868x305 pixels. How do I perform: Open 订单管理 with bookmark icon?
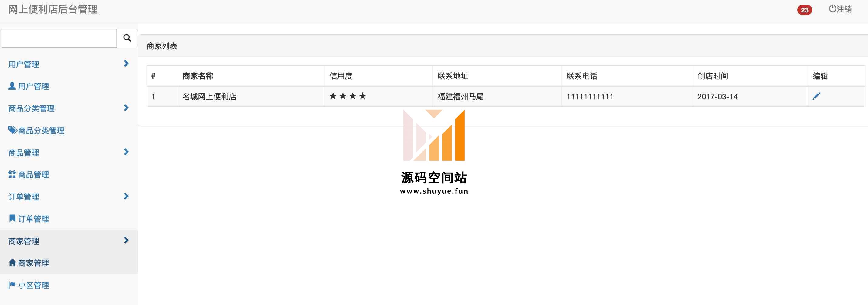29,219
